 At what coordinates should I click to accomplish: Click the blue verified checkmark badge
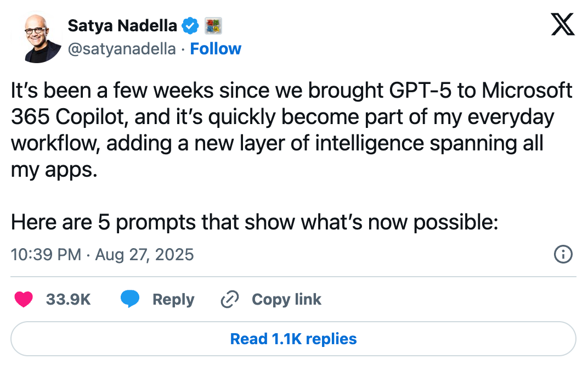click(190, 25)
